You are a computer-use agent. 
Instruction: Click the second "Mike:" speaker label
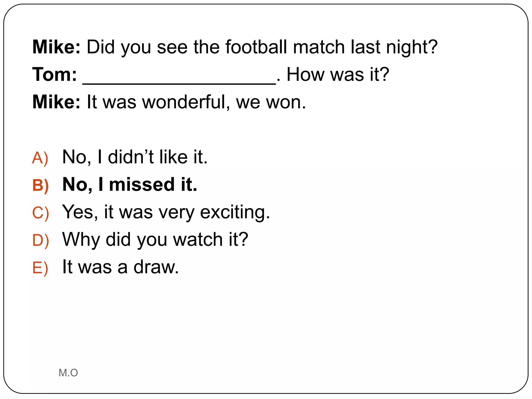tap(56, 102)
